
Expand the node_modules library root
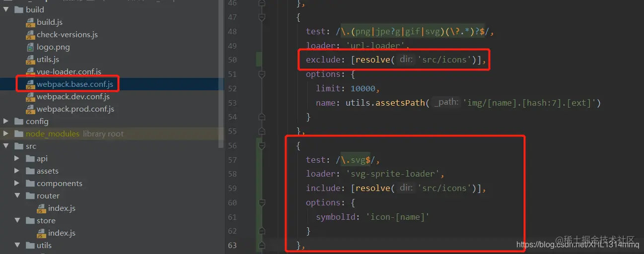click(x=6, y=134)
